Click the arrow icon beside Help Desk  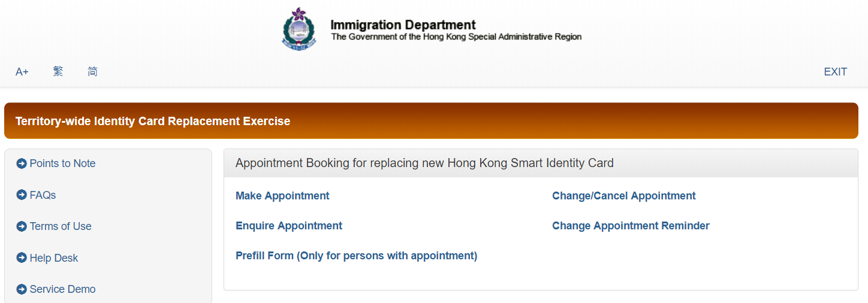(22, 258)
